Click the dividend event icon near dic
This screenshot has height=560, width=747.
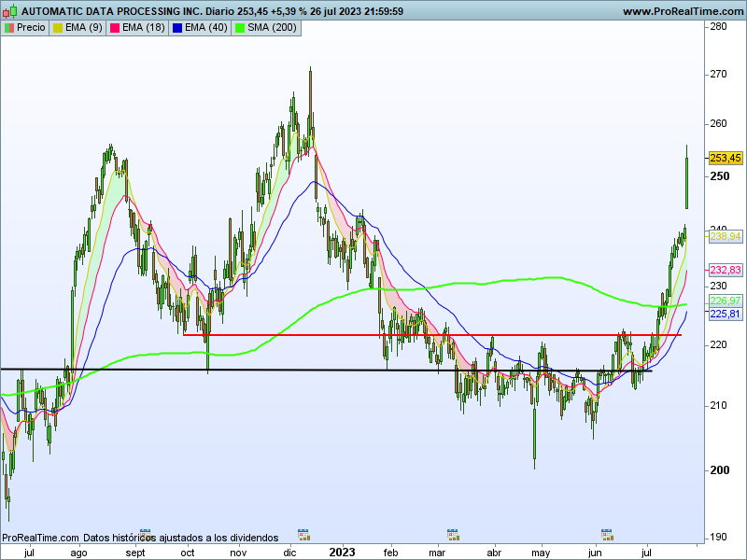click(x=303, y=535)
